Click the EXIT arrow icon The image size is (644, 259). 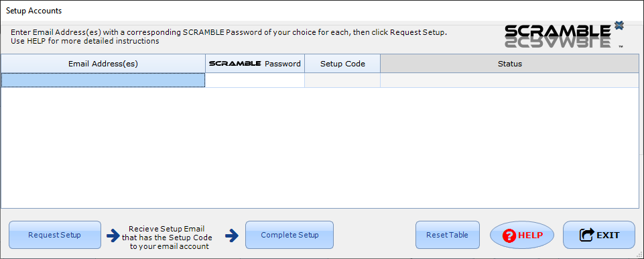tap(586, 235)
